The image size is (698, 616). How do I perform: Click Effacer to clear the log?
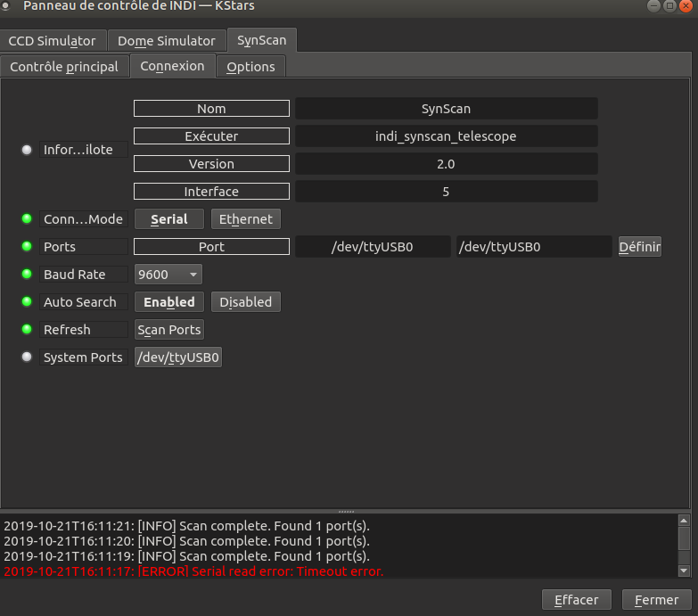click(577, 600)
